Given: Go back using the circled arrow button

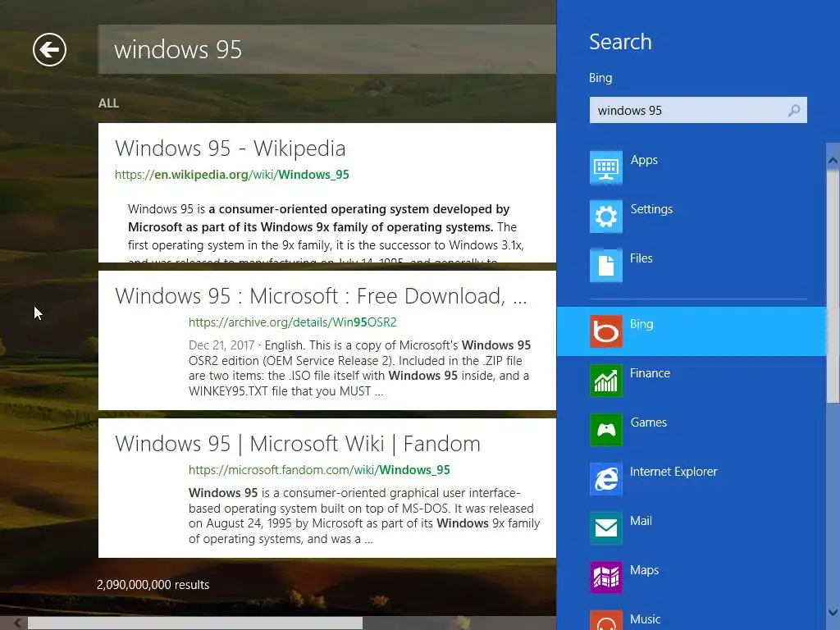Looking at the screenshot, I should [49, 50].
